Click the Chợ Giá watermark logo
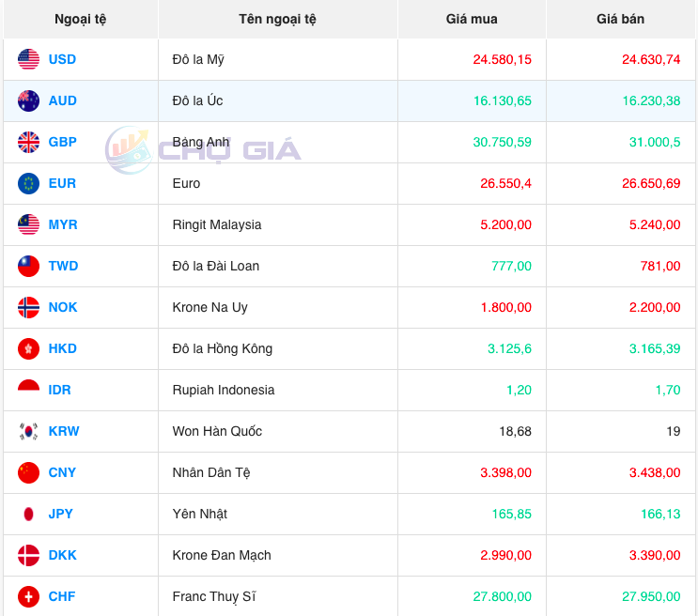 (203, 149)
